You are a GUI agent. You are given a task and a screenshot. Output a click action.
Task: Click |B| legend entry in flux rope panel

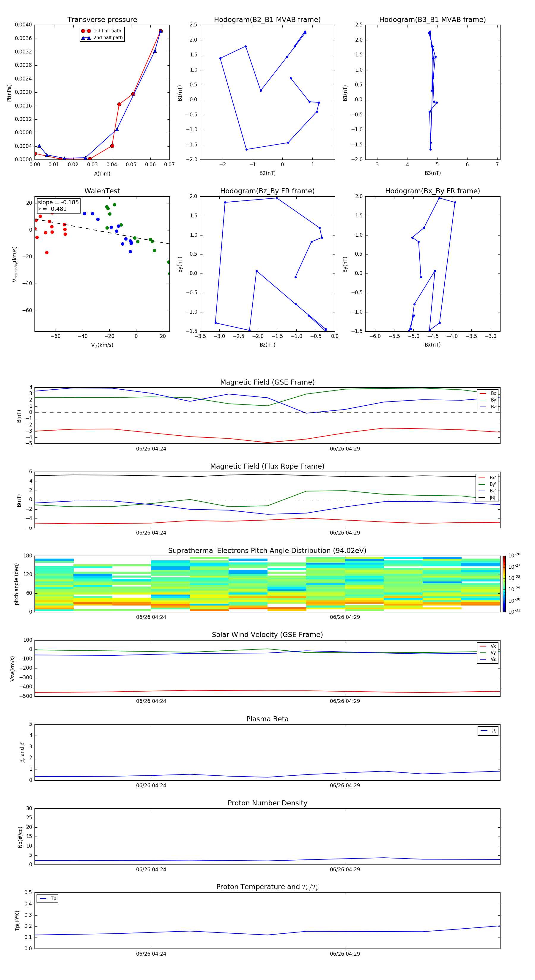click(x=487, y=498)
